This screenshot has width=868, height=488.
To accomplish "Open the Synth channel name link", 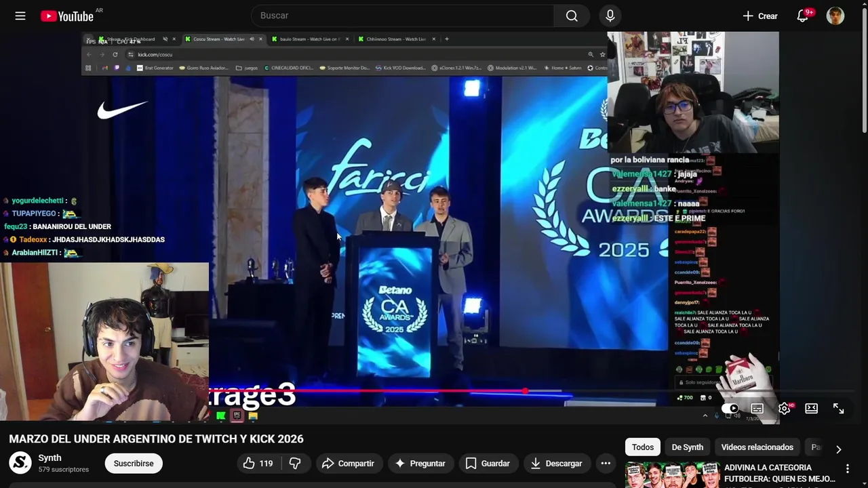I will pos(50,458).
